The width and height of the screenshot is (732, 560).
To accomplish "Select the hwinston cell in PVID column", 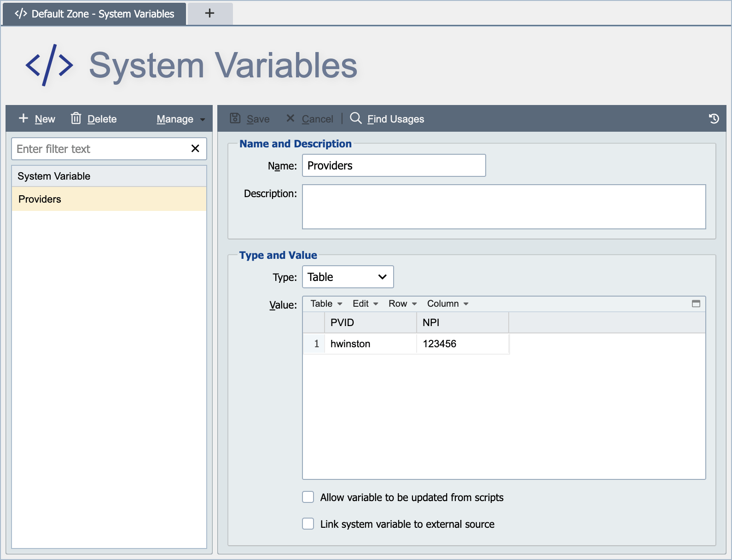I will pos(371,344).
